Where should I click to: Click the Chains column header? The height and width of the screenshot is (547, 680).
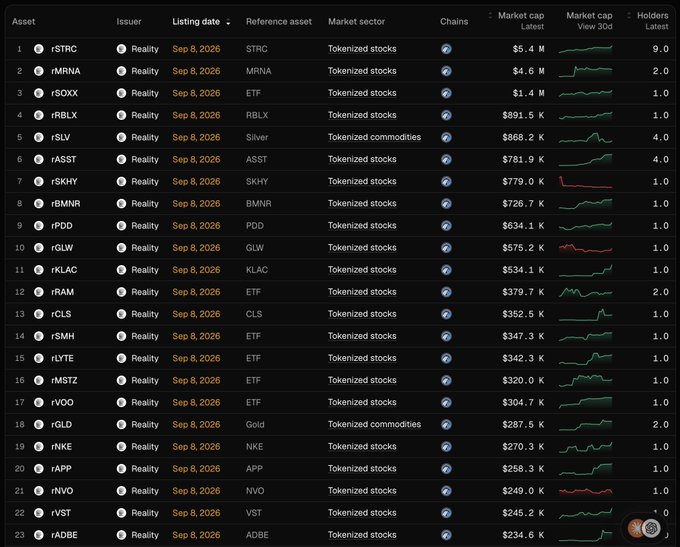tap(454, 22)
